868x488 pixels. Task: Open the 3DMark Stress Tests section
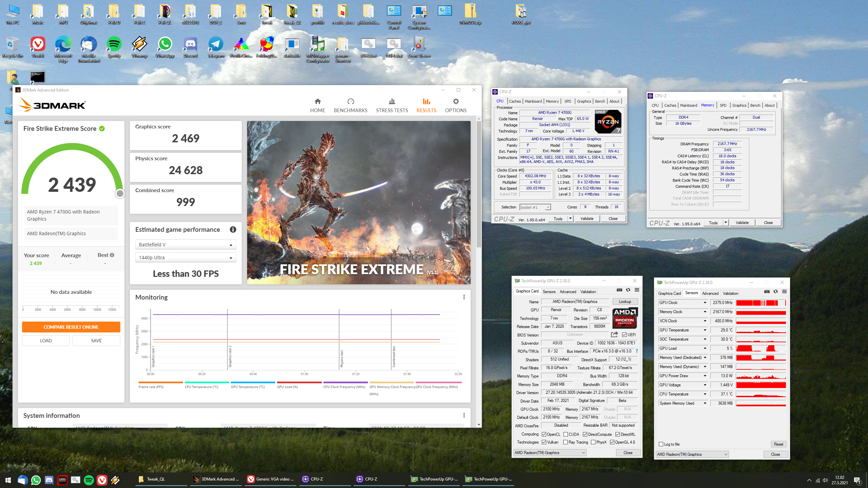(392, 105)
